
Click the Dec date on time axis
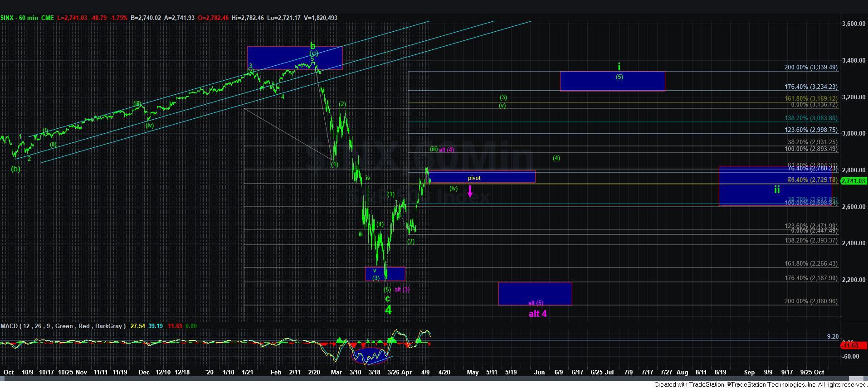[x=144, y=372]
